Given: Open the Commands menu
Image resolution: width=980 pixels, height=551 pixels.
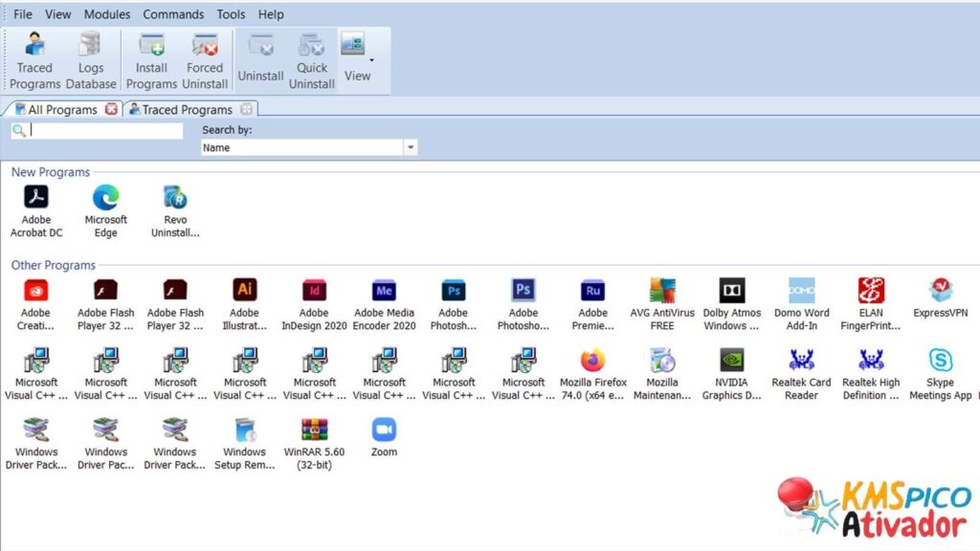Looking at the screenshot, I should tap(173, 13).
